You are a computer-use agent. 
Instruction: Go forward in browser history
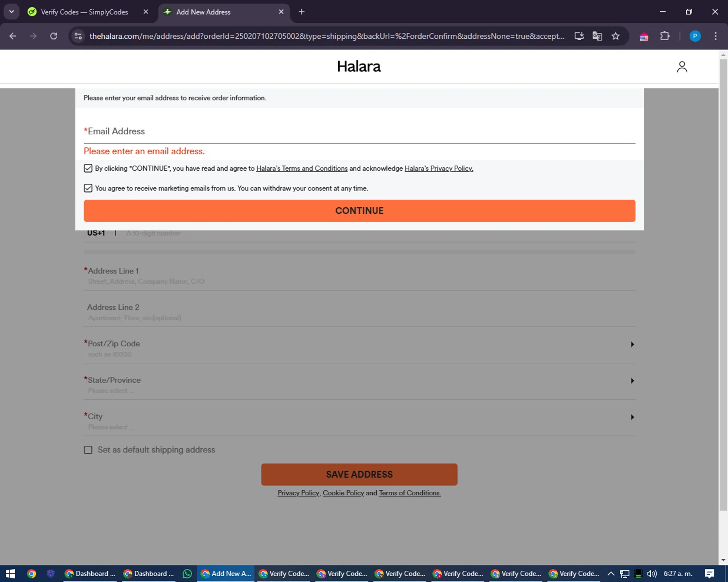coord(33,36)
